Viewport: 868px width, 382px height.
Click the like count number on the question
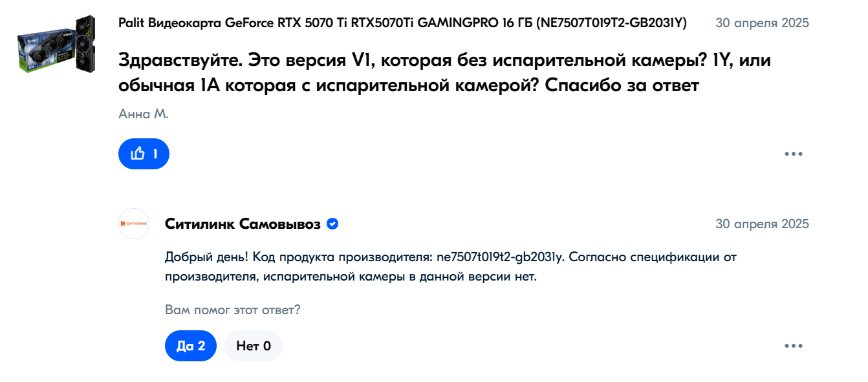point(155,154)
